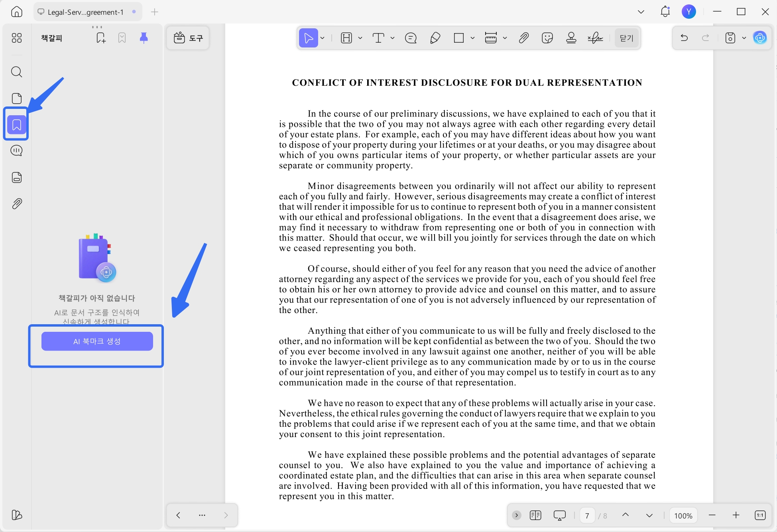Open the Signature tool

coord(595,38)
